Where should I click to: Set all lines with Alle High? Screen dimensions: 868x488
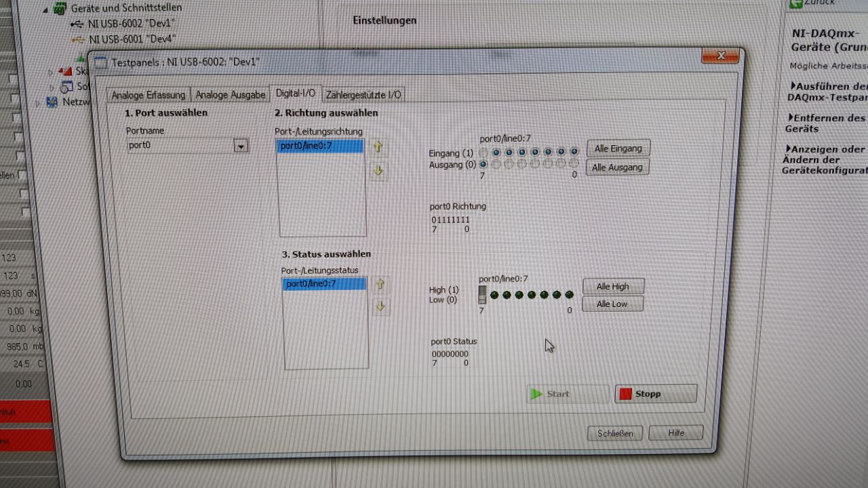[x=612, y=287]
